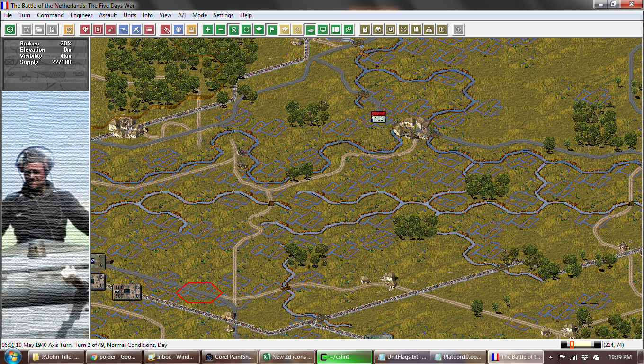This screenshot has height=364, width=644.
Task: Switch to the Corel PaintShop taskbar window
Action: tap(230, 357)
